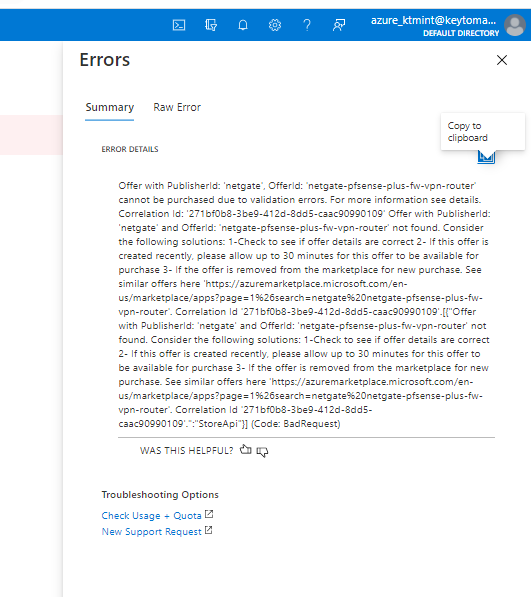Open Directories and subscriptions filter icon
This screenshot has width=531, height=597.
click(x=211, y=25)
